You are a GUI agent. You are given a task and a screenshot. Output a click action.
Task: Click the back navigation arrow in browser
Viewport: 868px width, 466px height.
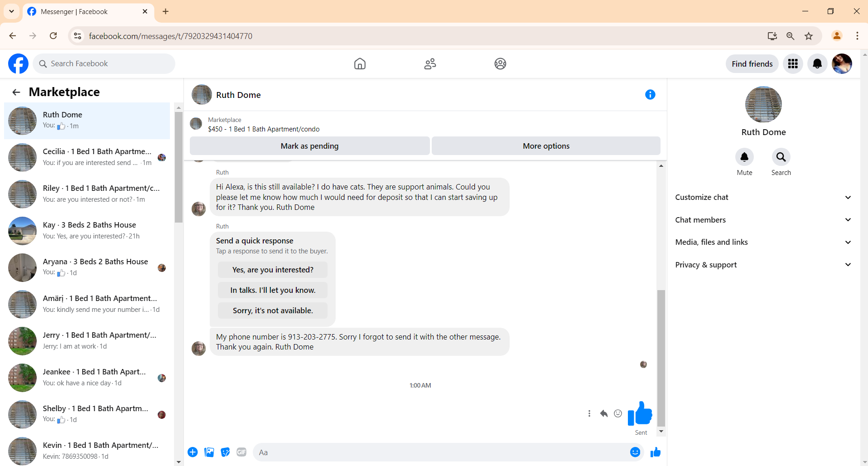[13, 36]
